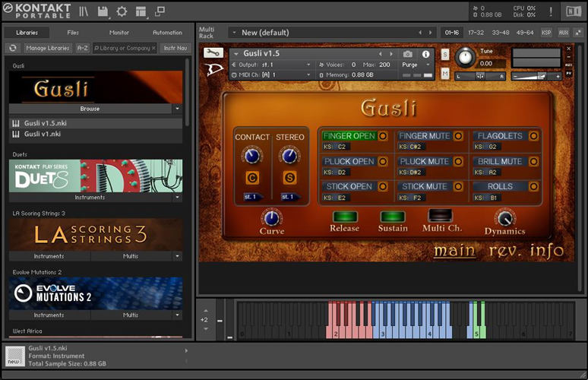The height and width of the screenshot is (380, 588).
Task: Switch to the Automation tab
Action: click(167, 33)
